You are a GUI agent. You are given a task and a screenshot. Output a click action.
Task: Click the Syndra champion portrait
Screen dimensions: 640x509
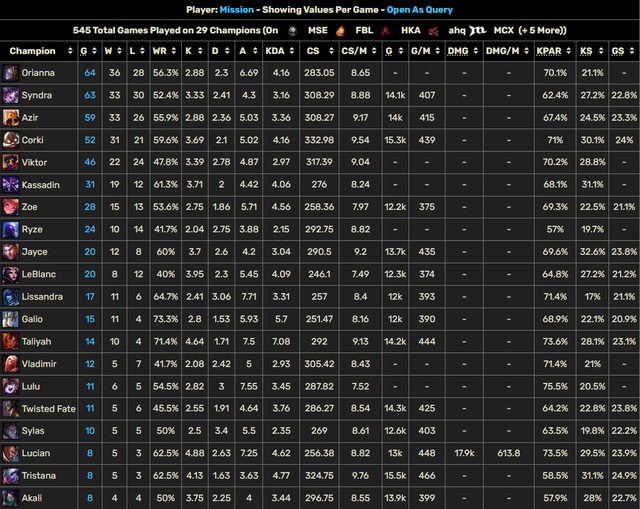11,95
